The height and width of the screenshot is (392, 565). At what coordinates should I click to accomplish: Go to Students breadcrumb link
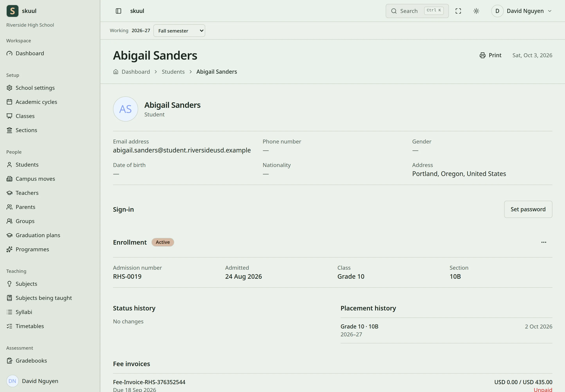[x=173, y=72]
